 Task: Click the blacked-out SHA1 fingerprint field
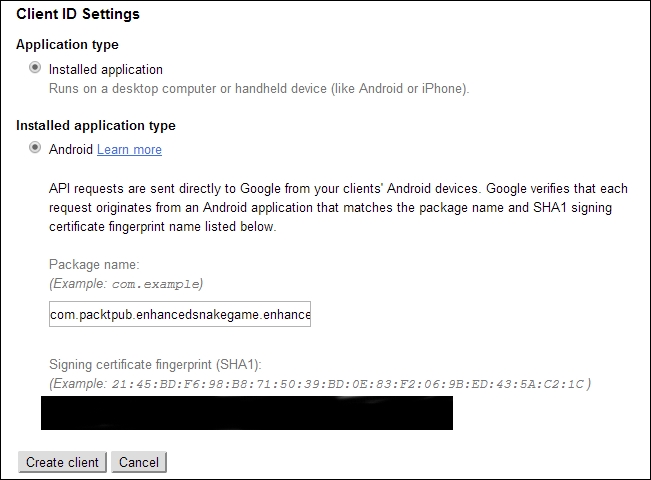pos(246,413)
